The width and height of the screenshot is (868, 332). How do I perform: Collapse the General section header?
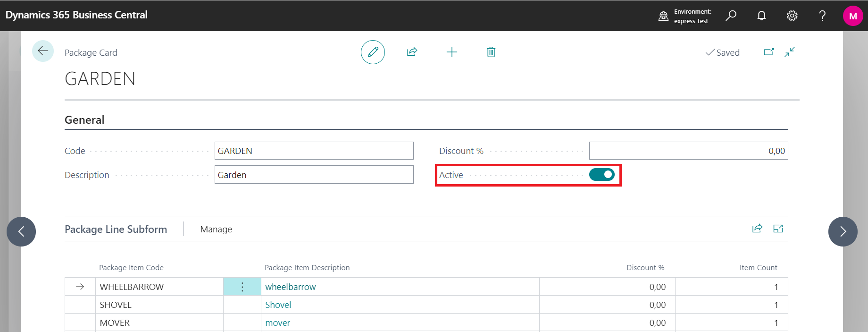tap(84, 120)
